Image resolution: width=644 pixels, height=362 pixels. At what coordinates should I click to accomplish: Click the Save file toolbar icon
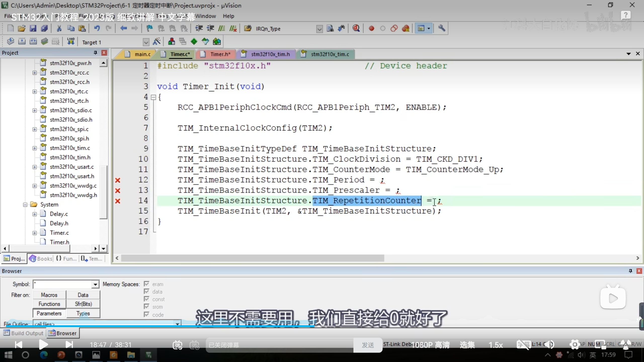point(33,28)
